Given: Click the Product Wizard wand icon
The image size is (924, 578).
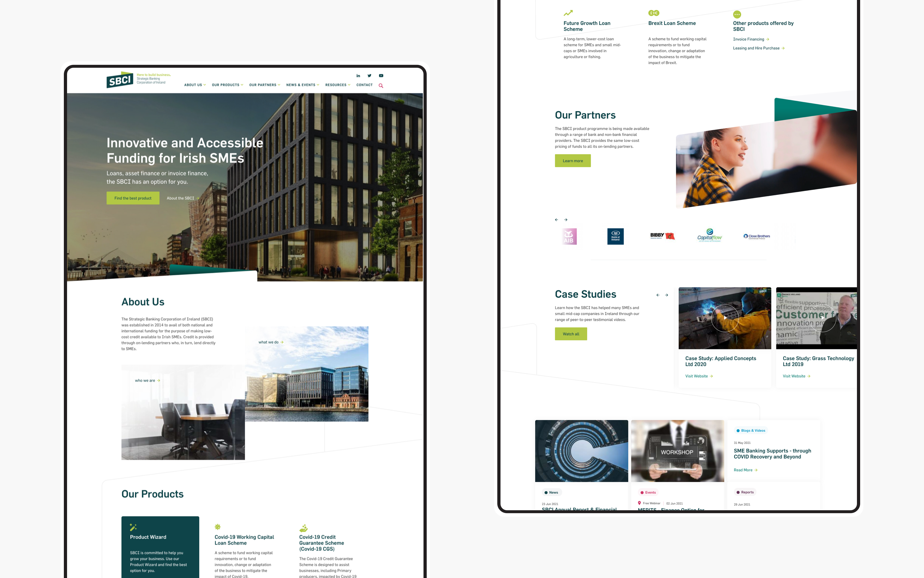Looking at the screenshot, I should 133,527.
